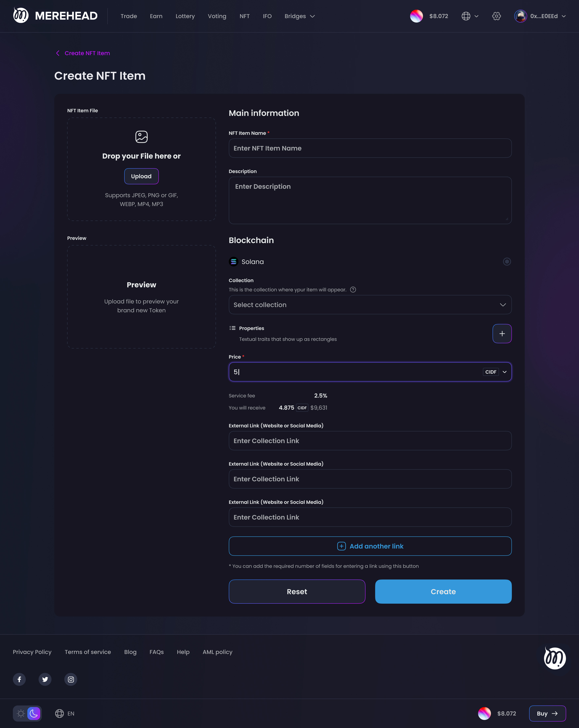The image size is (579, 728).
Task: Click the Facebook icon in footer
Action: tap(19, 679)
